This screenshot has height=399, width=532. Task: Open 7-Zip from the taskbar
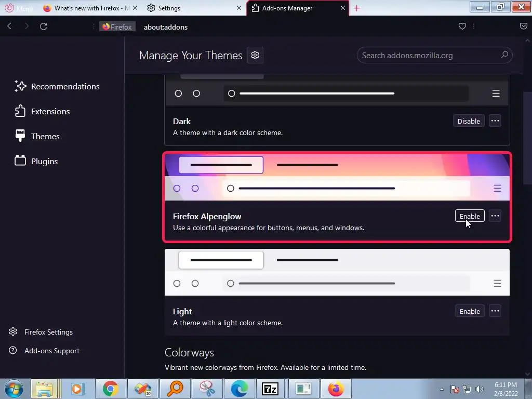(270, 389)
